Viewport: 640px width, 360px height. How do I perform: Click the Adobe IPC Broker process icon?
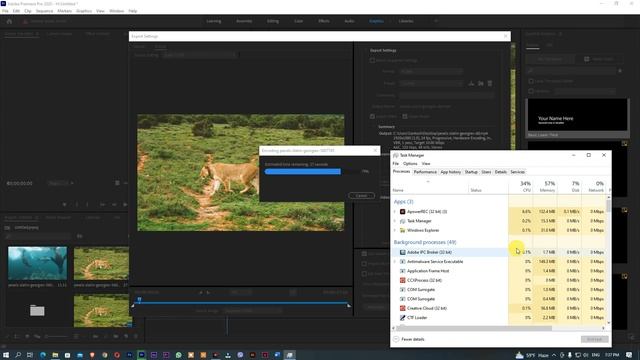coord(402,252)
